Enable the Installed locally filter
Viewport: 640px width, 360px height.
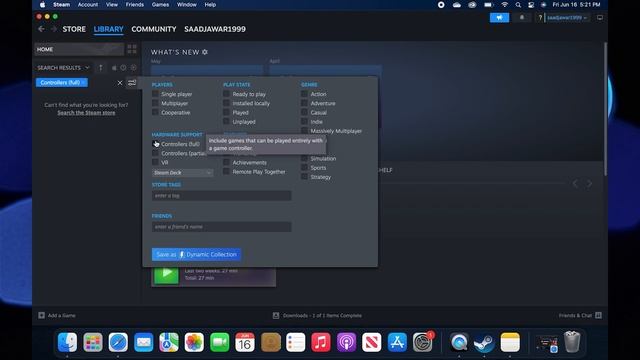pyautogui.click(x=226, y=103)
